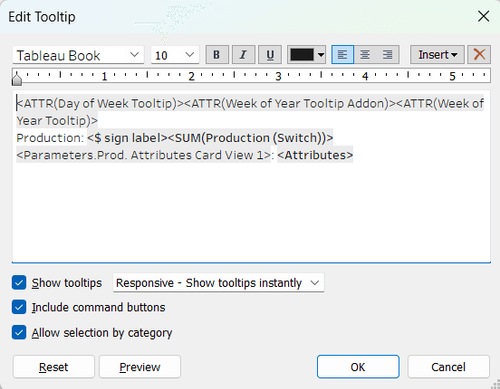Click the <SUM(Production (Switch))> field

pos(250,138)
